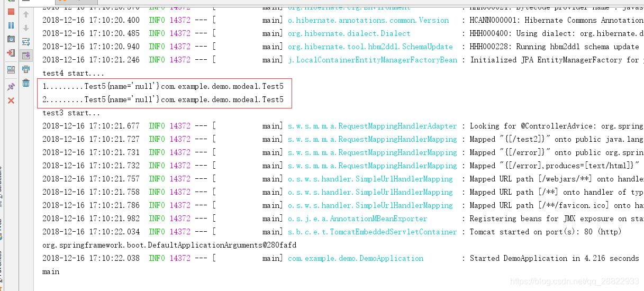Image resolution: width=644 pixels, height=291 pixels.
Task: Click the s.w.s.m.m.a.RequestMappingHandlerAdapter logger name
Action: (373, 126)
